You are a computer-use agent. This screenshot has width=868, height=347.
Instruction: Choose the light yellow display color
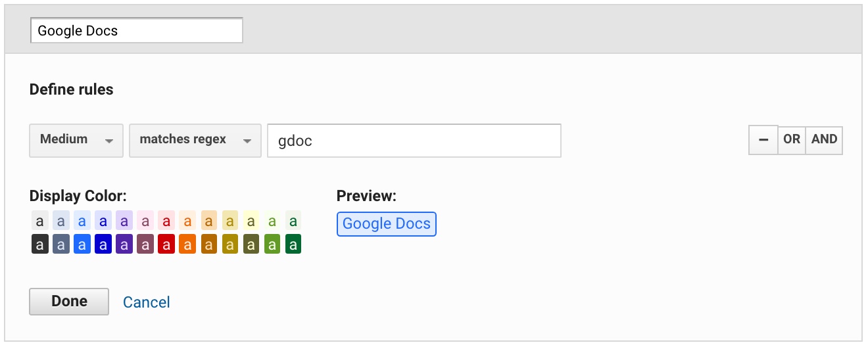tap(251, 220)
